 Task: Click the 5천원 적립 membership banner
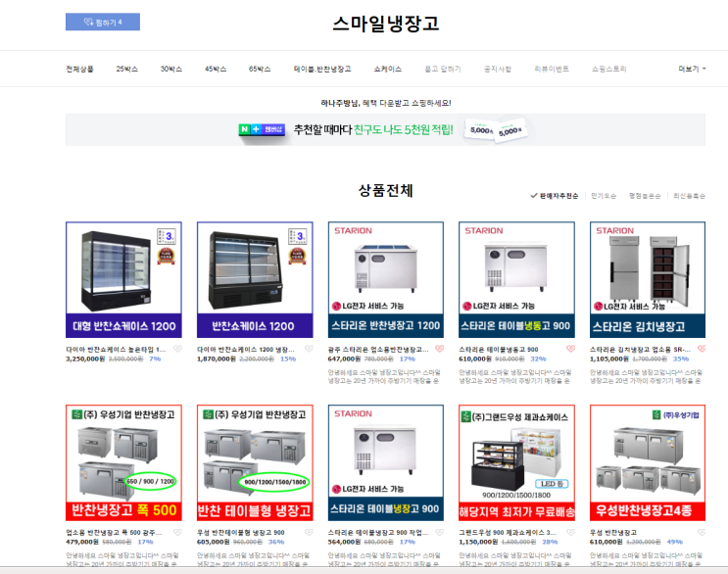pyautogui.click(x=385, y=130)
